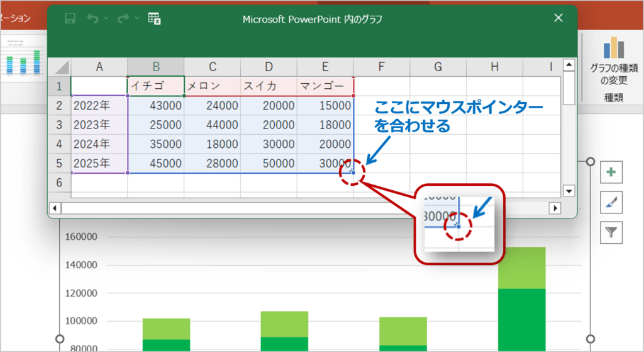Screen dimensions: 644x352
Task: Open Chart Elements plus button
Action: click(x=611, y=173)
